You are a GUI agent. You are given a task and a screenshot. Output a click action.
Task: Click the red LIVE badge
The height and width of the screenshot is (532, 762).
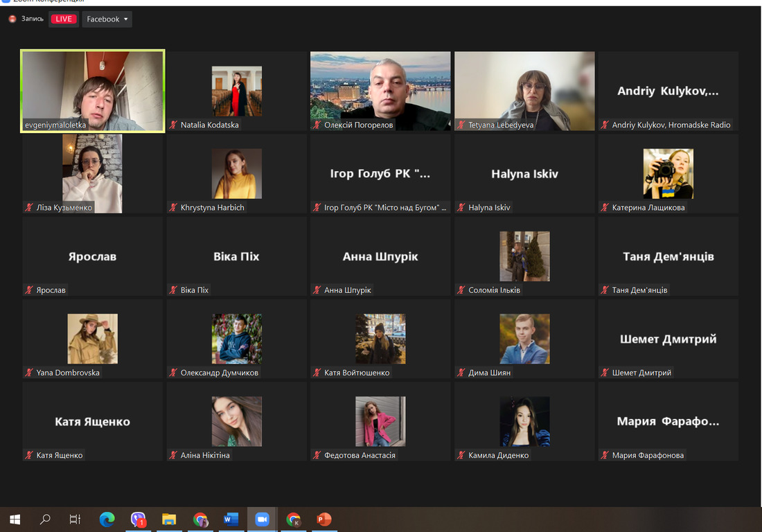click(64, 19)
